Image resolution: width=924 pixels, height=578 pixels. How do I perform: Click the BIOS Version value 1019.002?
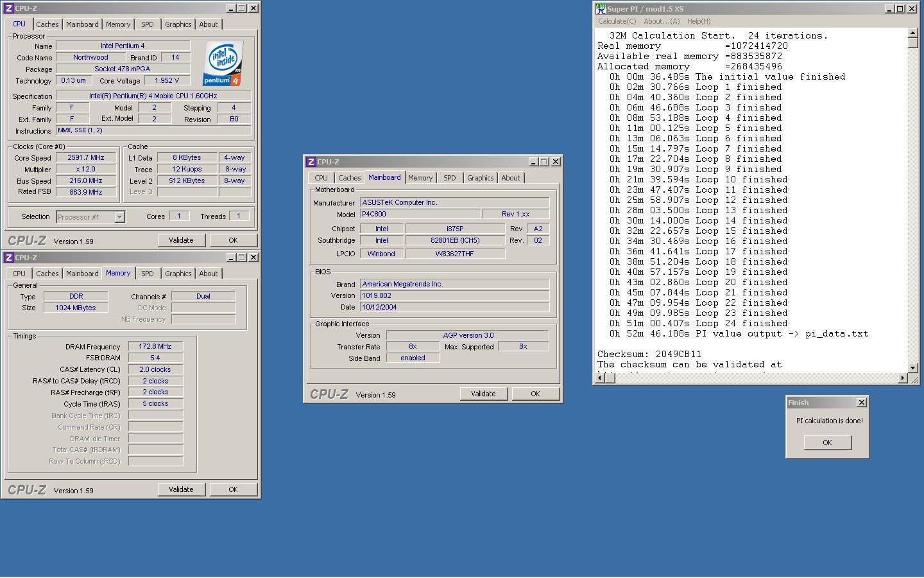coord(454,295)
